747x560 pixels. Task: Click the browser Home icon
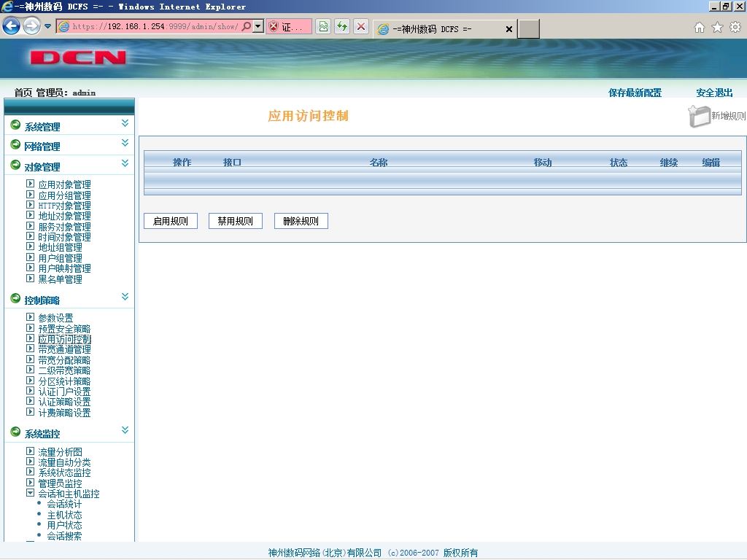[x=700, y=27]
